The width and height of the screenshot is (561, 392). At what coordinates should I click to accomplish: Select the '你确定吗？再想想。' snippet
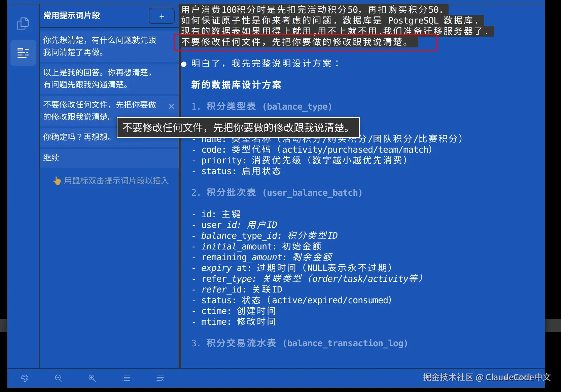coord(78,137)
